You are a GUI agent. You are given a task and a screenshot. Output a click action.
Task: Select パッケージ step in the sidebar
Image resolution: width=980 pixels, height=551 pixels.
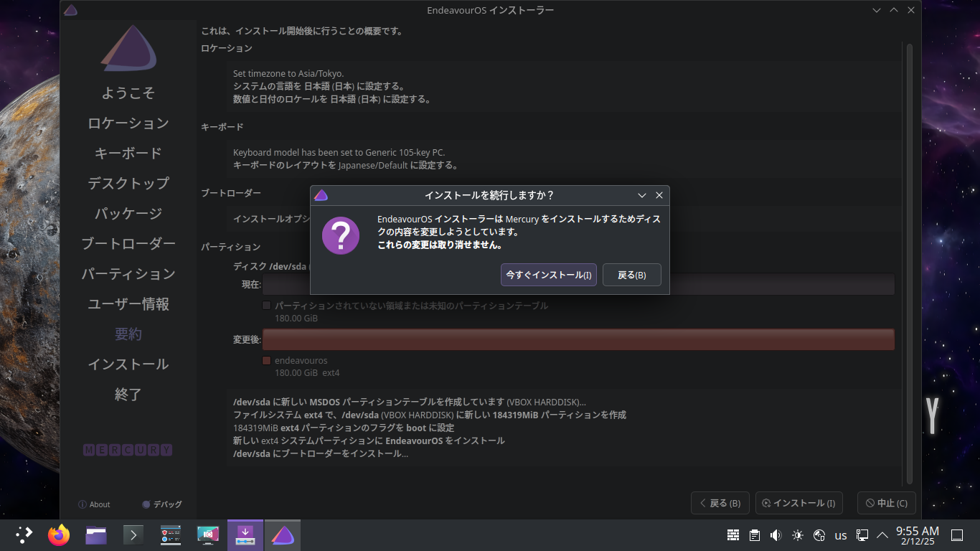point(128,214)
